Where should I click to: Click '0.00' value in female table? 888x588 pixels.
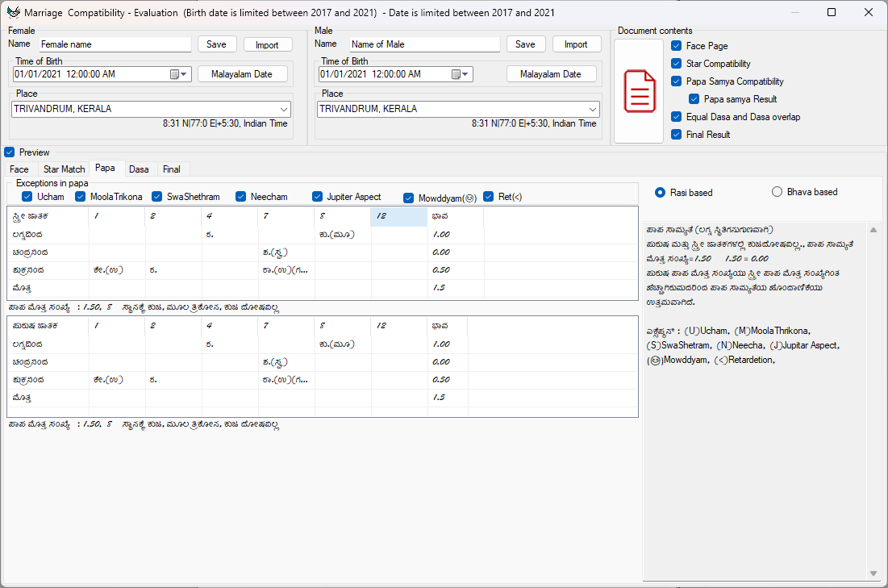pos(441,252)
